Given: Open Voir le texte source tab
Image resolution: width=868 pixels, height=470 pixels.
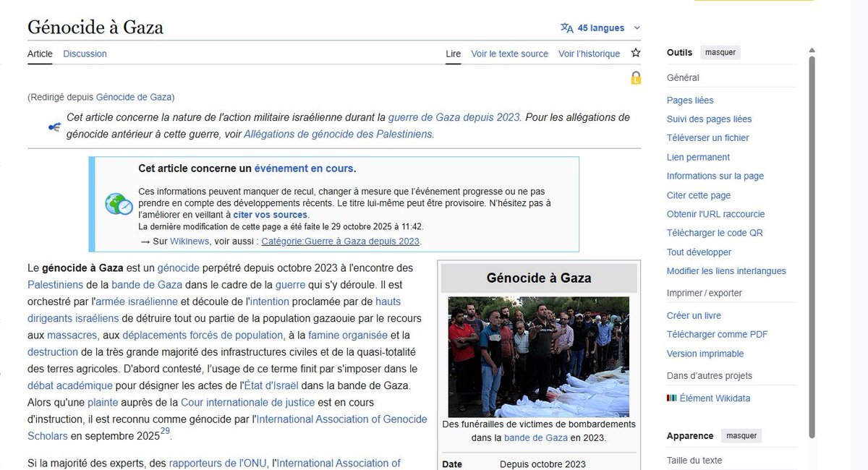Looking at the screenshot, I should click(509, 54).
